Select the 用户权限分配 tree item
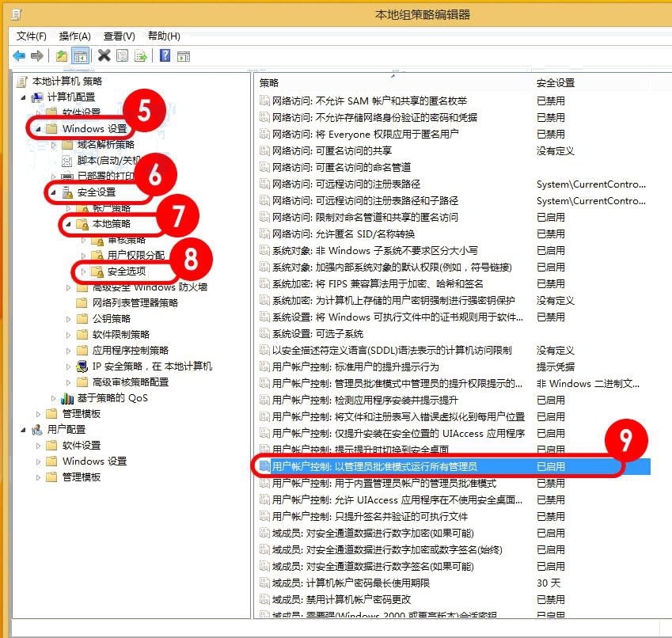672x638 pixels. point(136,256)
